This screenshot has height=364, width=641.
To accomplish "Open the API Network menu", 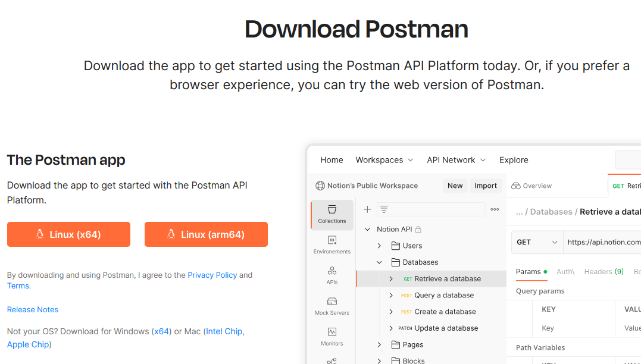I will pos(456,160).
